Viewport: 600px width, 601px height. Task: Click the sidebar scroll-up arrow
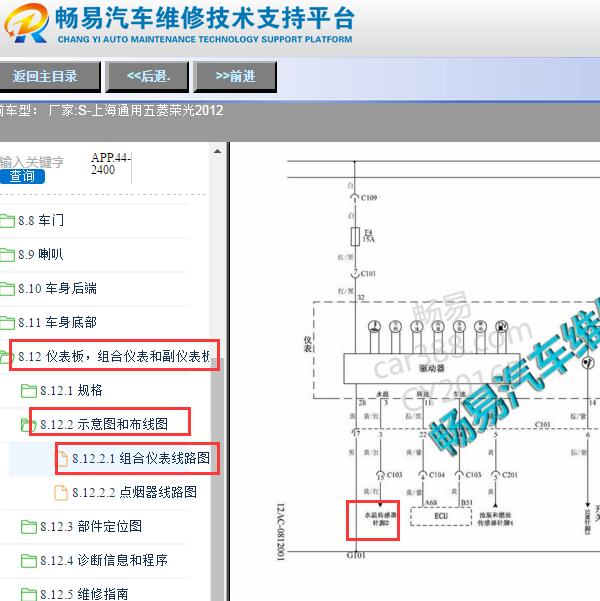(217, 151)
